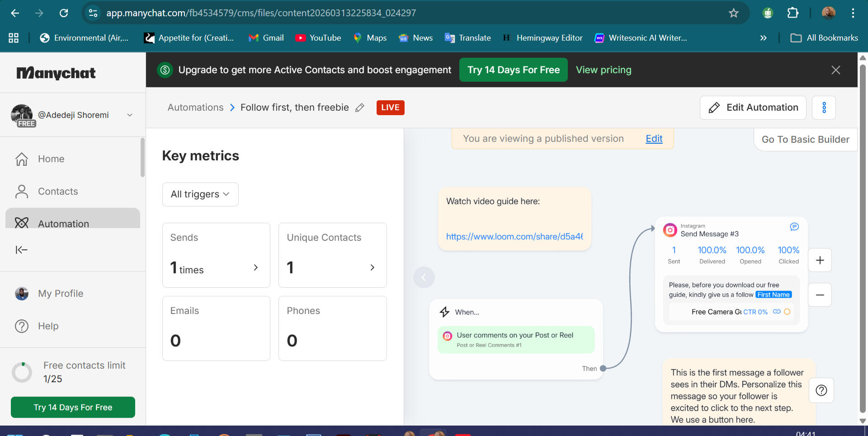868x436 pixels.
Task: Open the View pricing link
Action: pyautogui.click(x=604, y=70)
